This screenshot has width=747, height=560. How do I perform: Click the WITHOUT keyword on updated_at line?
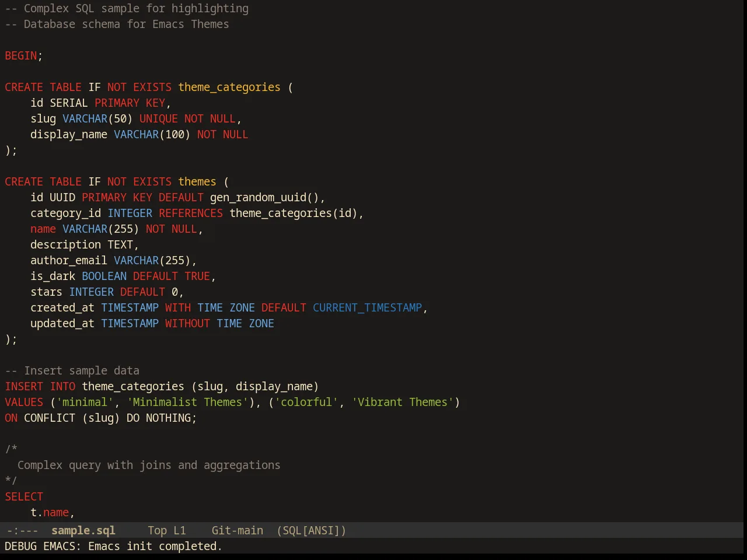[187, 323]
